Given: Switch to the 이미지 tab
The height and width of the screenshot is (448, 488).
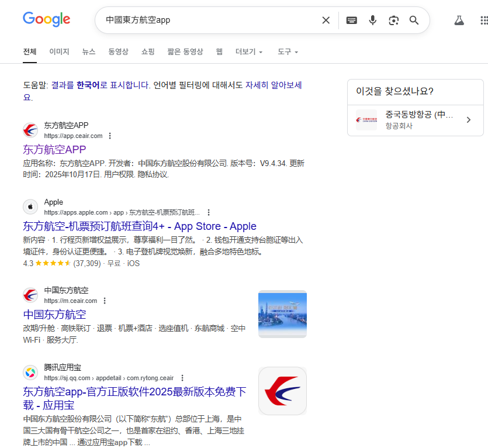Looking at the screenshot, I should (x=59, y=51).
